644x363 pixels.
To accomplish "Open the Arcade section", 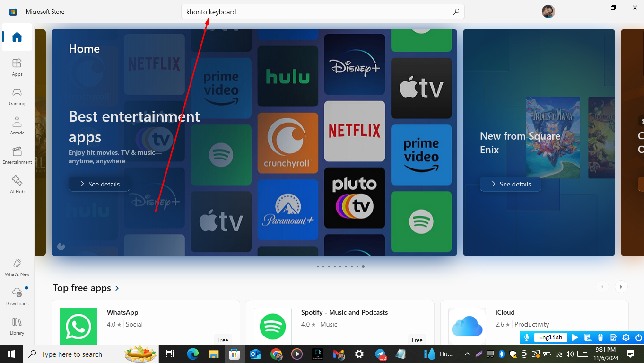I will coord(17,125).
